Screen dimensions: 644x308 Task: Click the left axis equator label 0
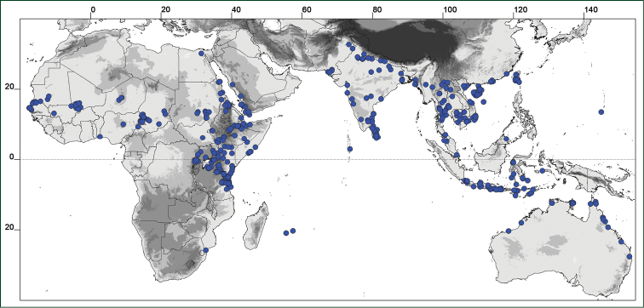tap(12, 158)
